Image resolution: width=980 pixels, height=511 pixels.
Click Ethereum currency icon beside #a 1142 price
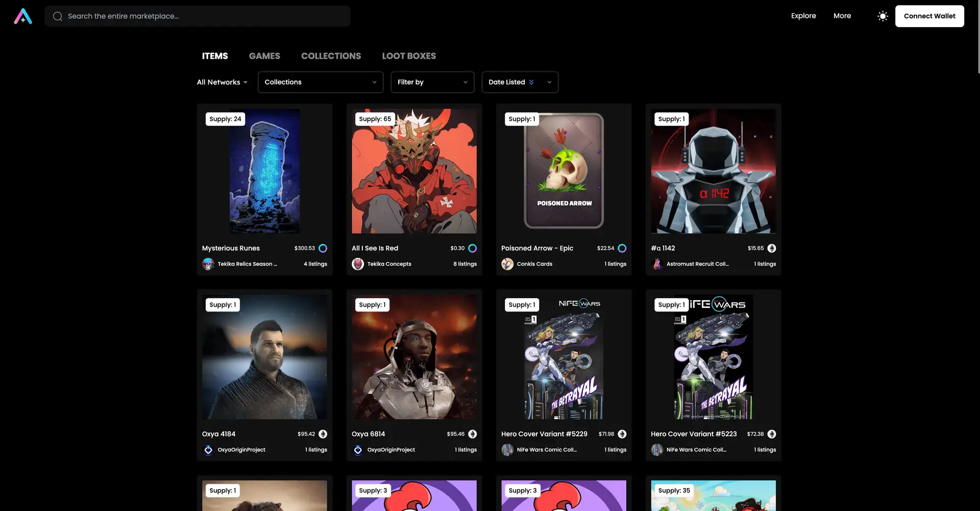click(772, 248)
